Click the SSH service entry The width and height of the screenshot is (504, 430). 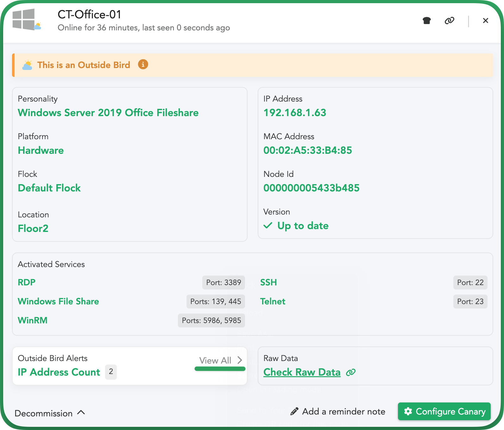[x=268, y=282]
